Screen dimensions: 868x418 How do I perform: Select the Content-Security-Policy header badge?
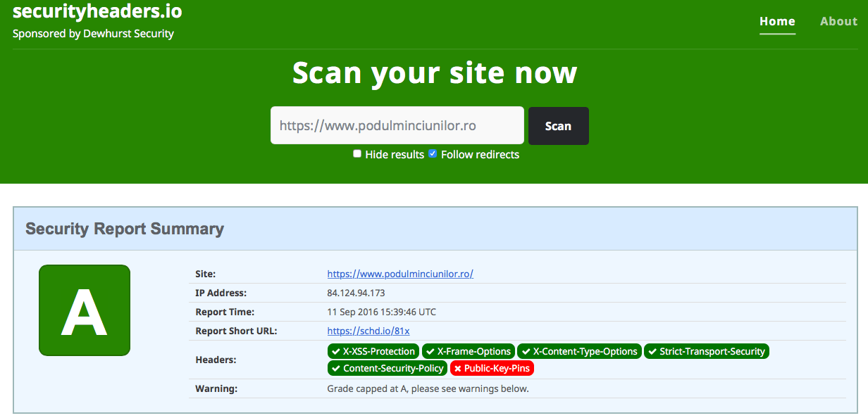tap(387, 368)
